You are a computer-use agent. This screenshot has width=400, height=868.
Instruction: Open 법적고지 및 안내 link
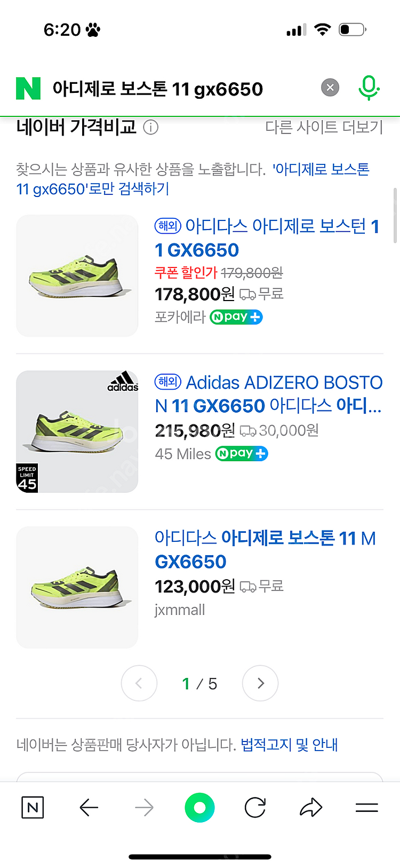coord(289,745)
